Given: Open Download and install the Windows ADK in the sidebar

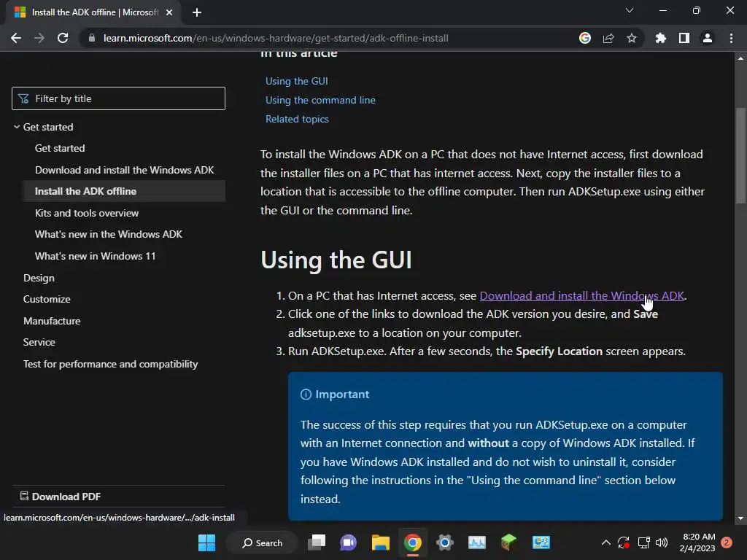Looking at the screenshot, I should click(x=124, y=170).
